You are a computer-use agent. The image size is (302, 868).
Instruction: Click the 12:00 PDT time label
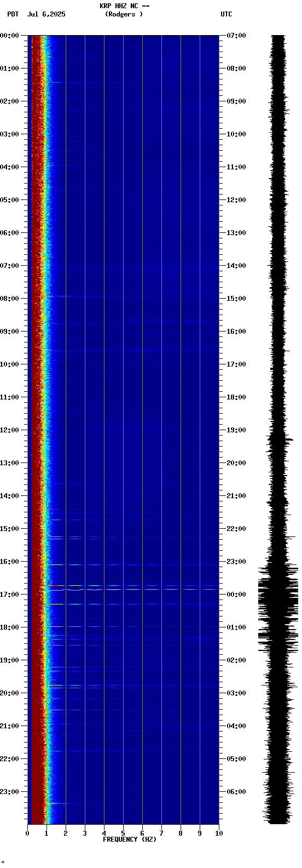(x=9, y=430)
